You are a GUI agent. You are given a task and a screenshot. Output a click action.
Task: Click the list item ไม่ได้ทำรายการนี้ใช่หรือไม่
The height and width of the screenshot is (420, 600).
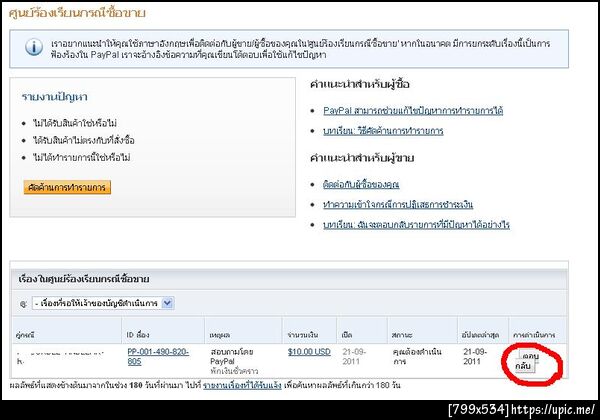click(x=82, y=158)
